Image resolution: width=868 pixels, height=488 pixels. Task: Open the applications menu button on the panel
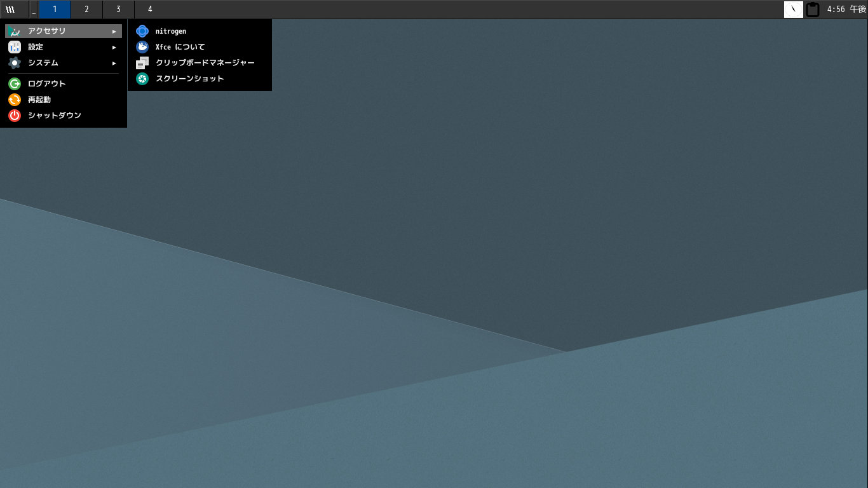point(14,10)
